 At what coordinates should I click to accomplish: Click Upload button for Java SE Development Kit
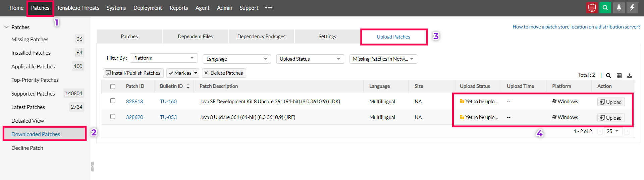(x=611, y=102)
